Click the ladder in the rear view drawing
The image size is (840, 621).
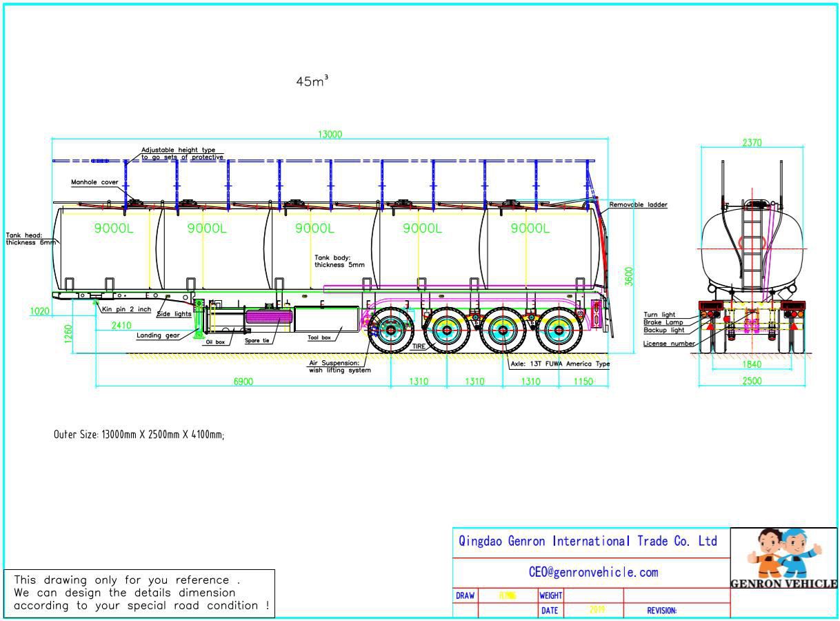point(753,245)
